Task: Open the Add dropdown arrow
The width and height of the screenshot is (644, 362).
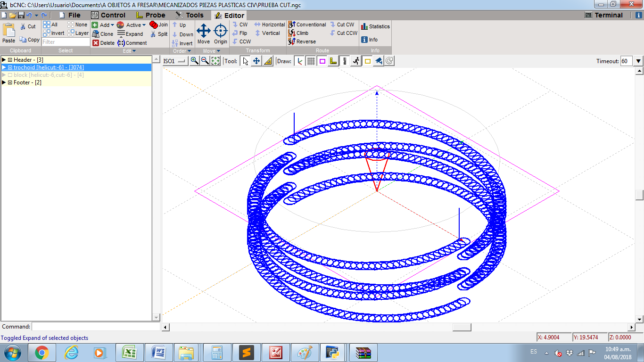Action: [112, 25]
